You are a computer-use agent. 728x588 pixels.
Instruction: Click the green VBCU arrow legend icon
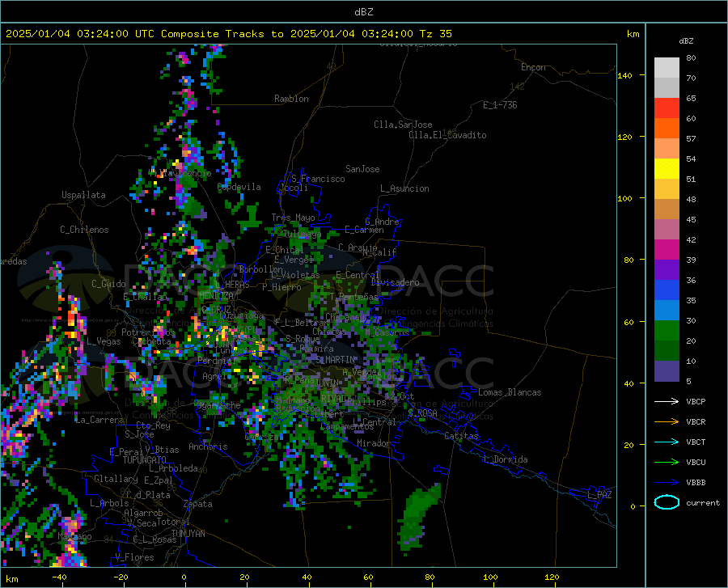point(667,463)
